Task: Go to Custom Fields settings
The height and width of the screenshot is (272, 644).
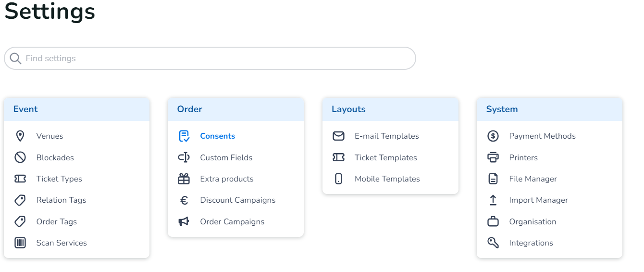Action: click(226, 157)
